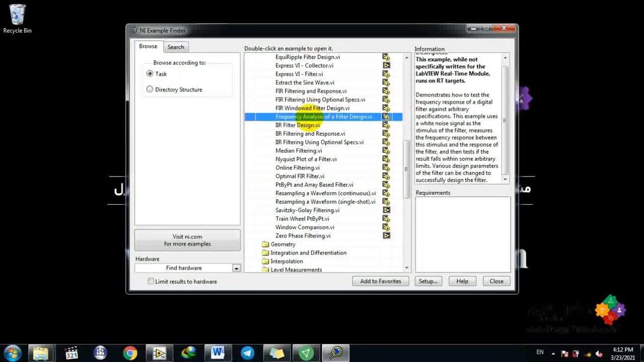
Task: Open Google Chrome from the taskbar
Action: pos(130,353)
